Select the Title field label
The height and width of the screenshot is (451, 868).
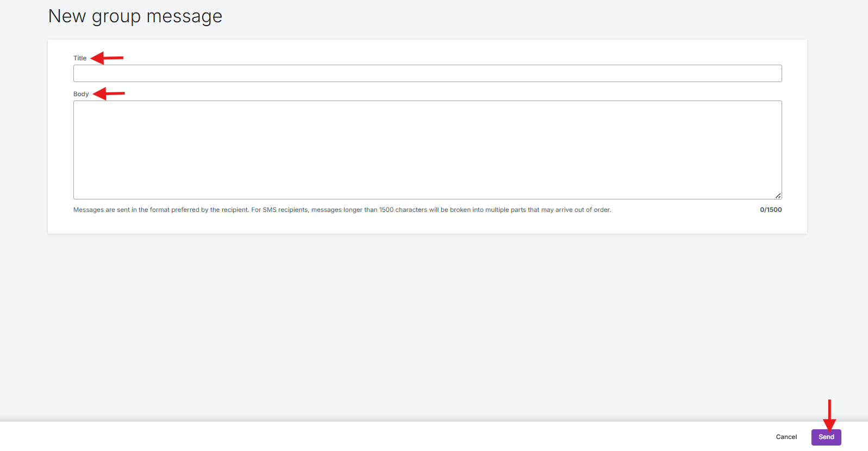pyautogui.click(x=80, y=58)
